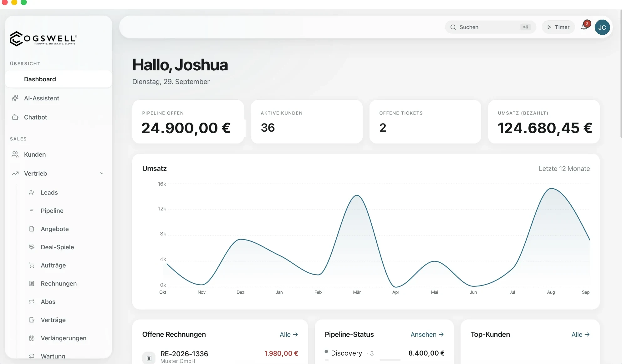
Task: Go to the Chatbot page
Action: [59, 117]
